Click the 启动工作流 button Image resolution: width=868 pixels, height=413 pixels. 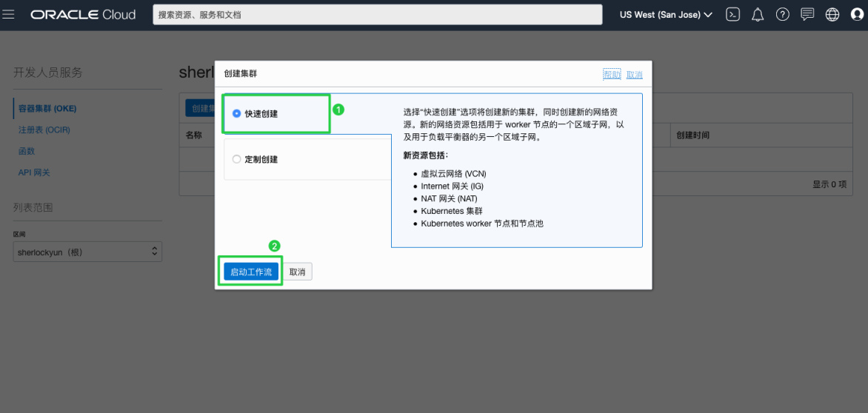(x=251, y=272)
